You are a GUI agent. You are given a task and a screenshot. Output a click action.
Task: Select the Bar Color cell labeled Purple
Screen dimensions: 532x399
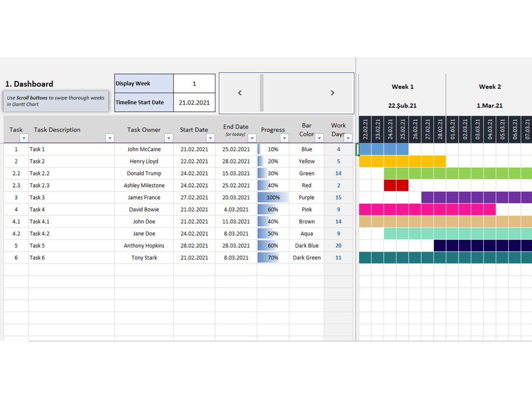click(307, 197)
